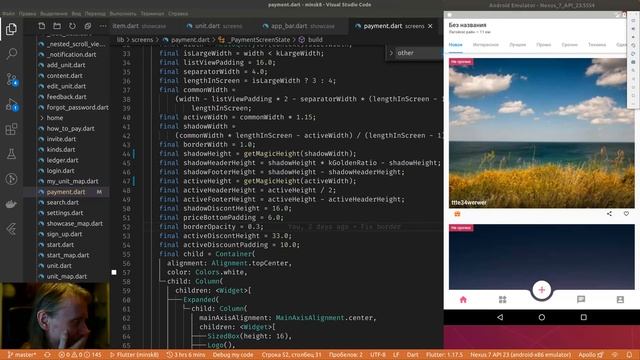Switch to the item.dart tab
The image size is (640, 360).
139,26
